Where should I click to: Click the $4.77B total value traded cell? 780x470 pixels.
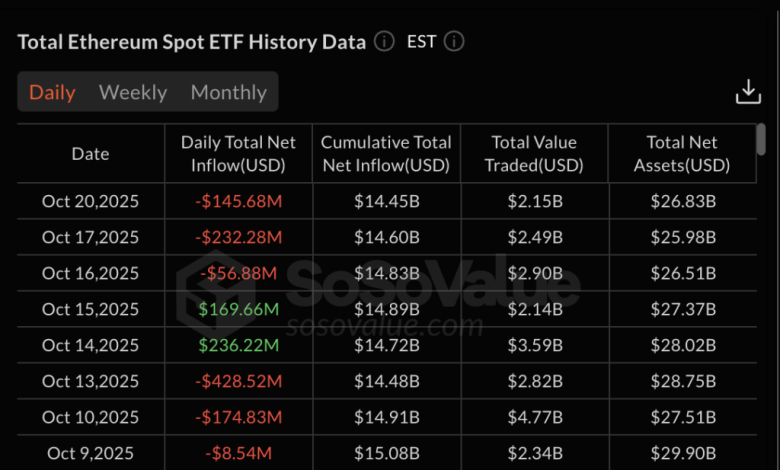(x=534, y=417)
